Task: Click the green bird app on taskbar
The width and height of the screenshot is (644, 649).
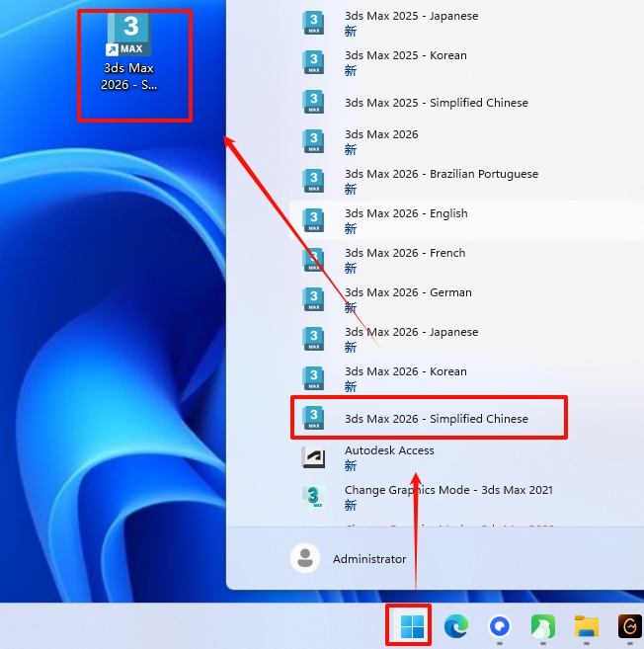Action: [543, 625]
